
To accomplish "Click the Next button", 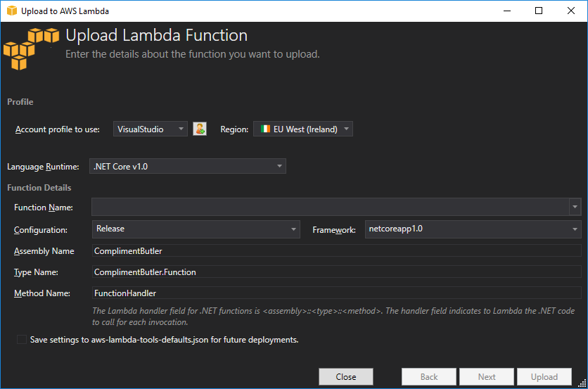I will pyautogui.click(x=487, y=377).
